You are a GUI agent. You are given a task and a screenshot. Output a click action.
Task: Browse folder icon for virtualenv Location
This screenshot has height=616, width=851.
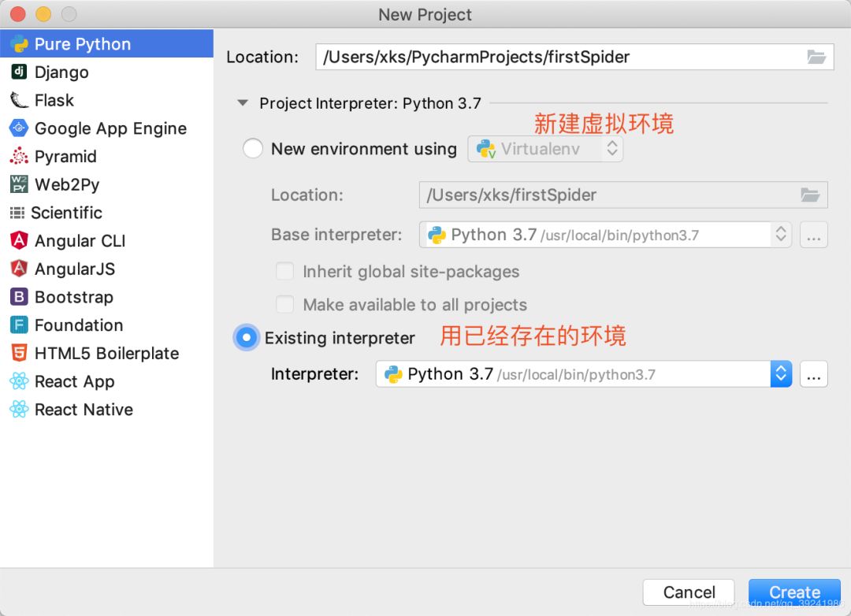[x=810, y=195]
